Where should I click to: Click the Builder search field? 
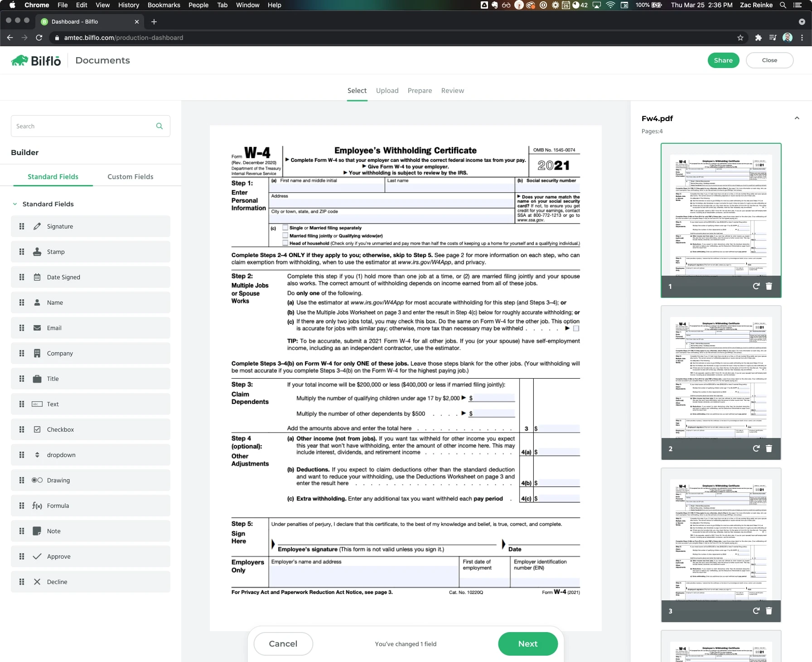coord(91,126)
